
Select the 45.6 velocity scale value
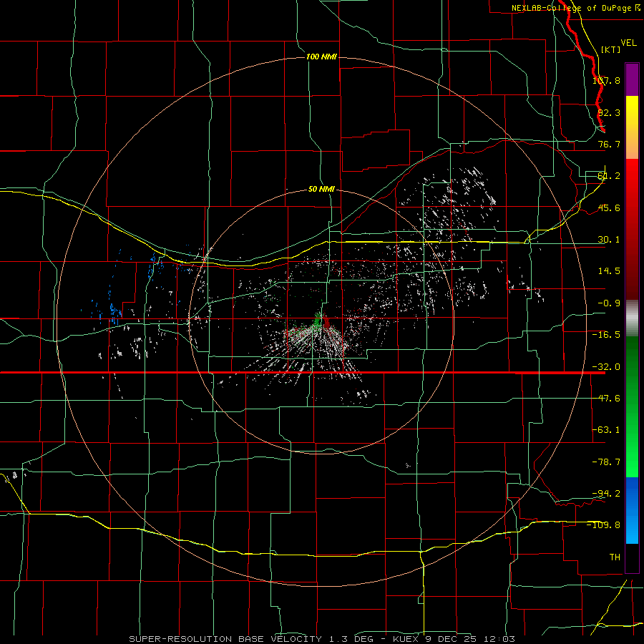coord(609,208)
